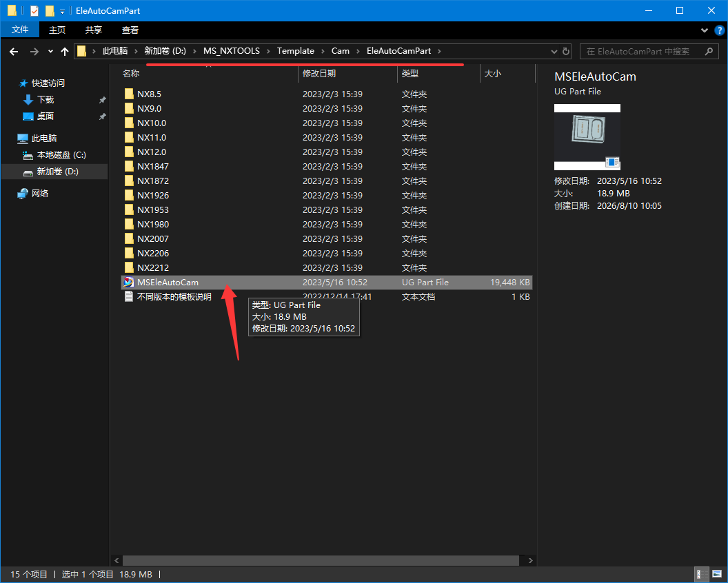The width and height of the screenshot is (728, 583).
Task: Select the NX1872 folder icon
Action: [129, 181]
